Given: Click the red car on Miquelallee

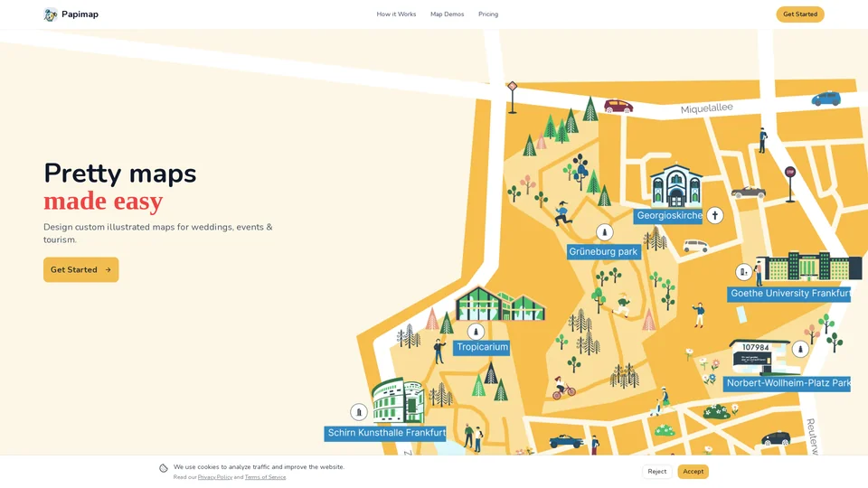Looking at the screenshot, I should pos(618,106).
